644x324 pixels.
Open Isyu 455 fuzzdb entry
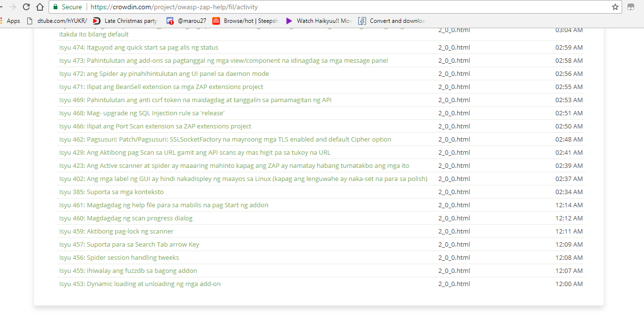(128, 271)
